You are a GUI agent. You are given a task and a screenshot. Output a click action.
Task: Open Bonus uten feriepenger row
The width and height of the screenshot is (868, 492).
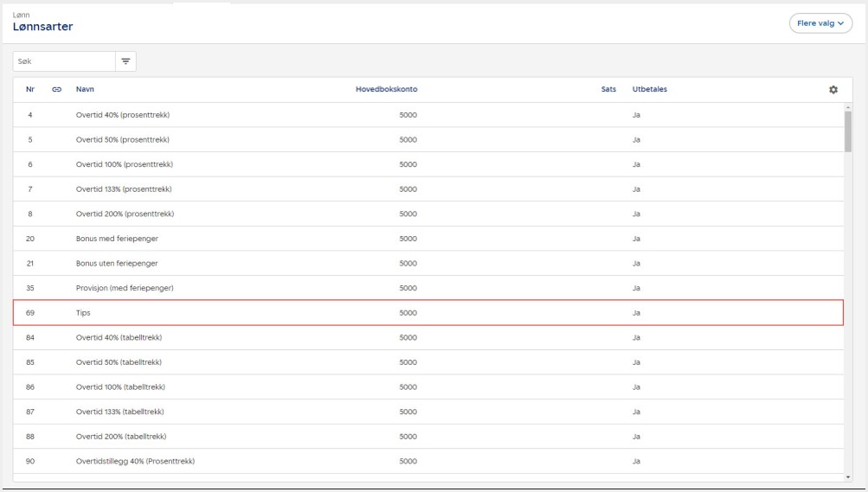click(x=117, y=263)
